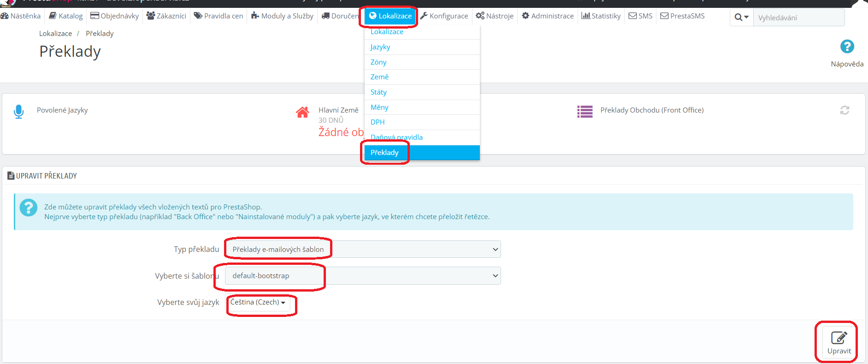Choose Měny in the Lokalizace submenu

pyautogui.click(x=379, y=107)
